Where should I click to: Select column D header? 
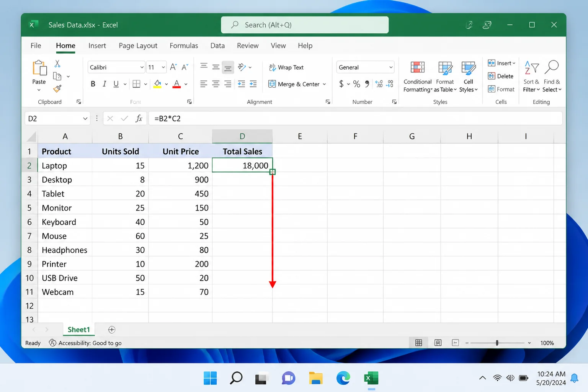[242, 136]
